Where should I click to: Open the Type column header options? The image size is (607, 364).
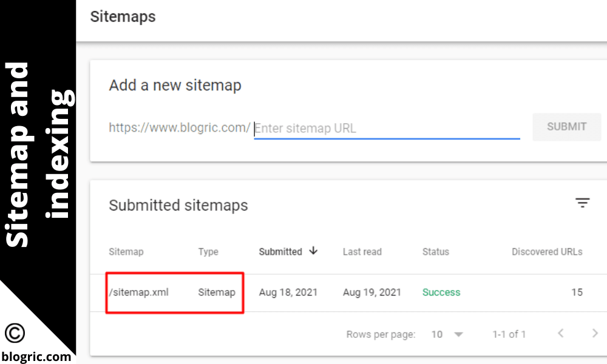click(208, 251)
